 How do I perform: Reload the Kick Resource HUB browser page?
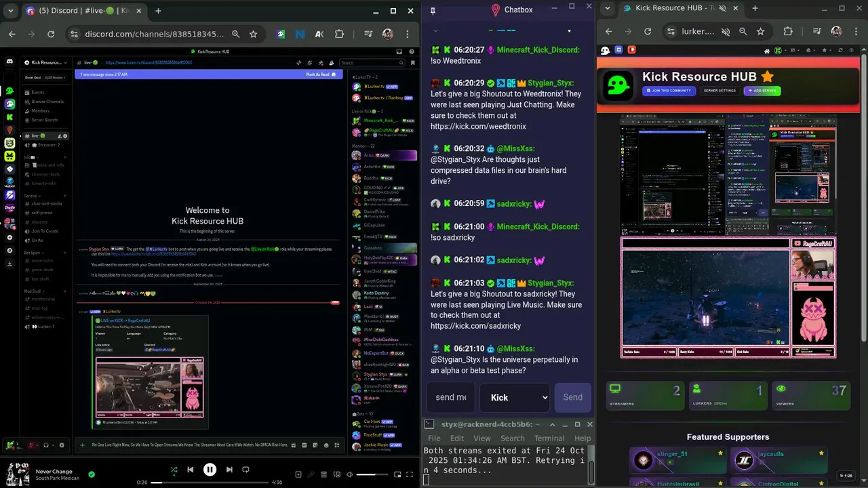648,31
